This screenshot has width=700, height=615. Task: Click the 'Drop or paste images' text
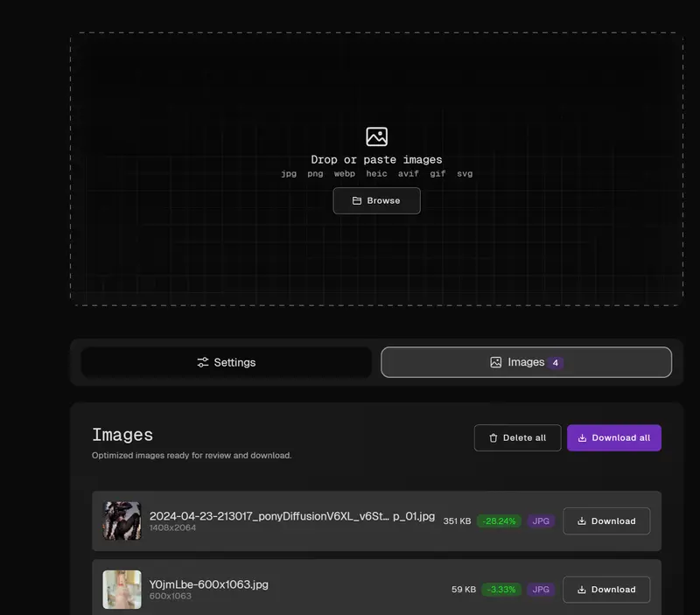click(x=376, y=160)
